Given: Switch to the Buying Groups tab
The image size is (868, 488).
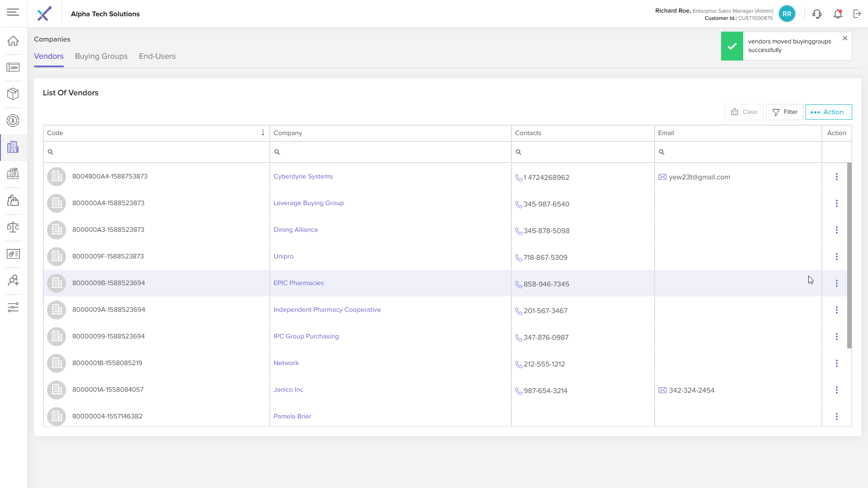Looking at the screenshot, I should click(x=101, y=56).
